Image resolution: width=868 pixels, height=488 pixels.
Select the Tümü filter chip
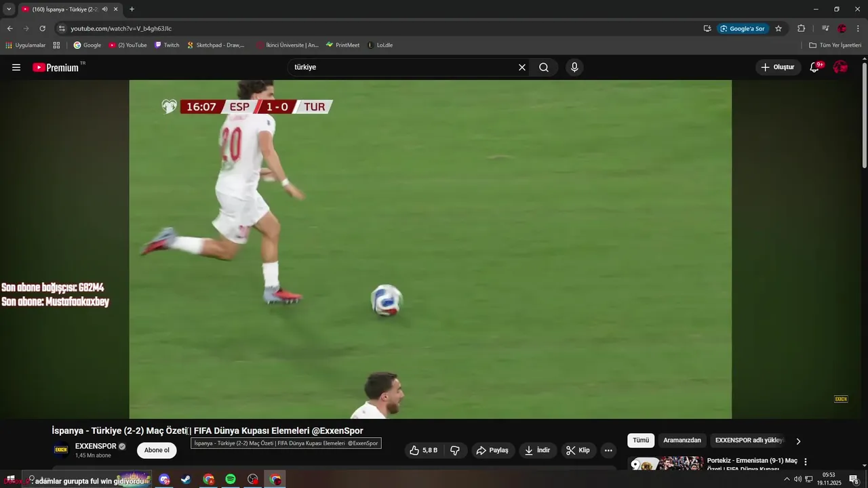pyautogui.click(x=641, y=441)
